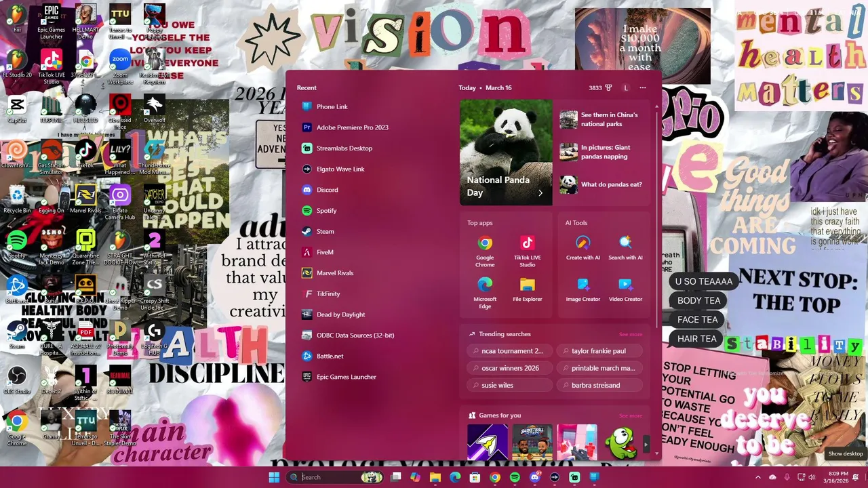
Task: Open FiveM from the Recent list
Action: (x=370, y=252)
